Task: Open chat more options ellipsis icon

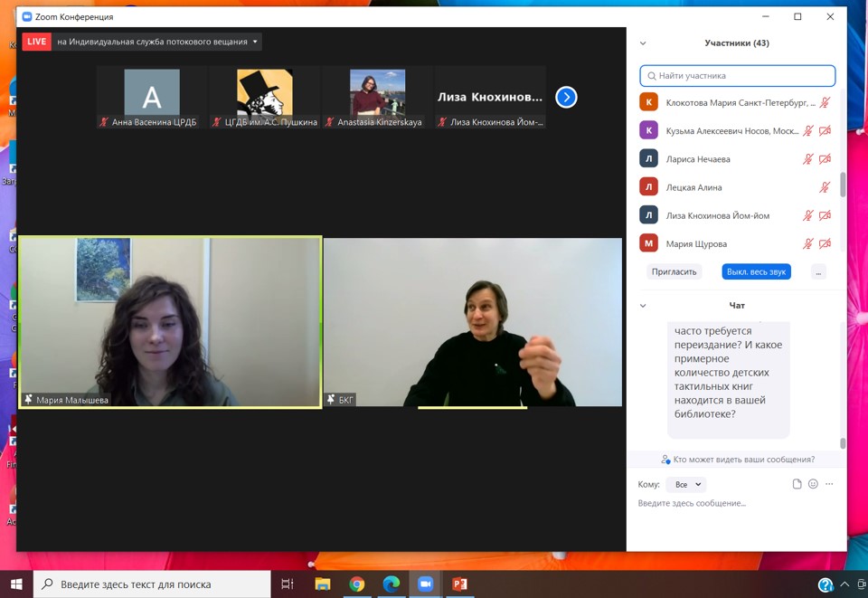Action: coord(829,484)
